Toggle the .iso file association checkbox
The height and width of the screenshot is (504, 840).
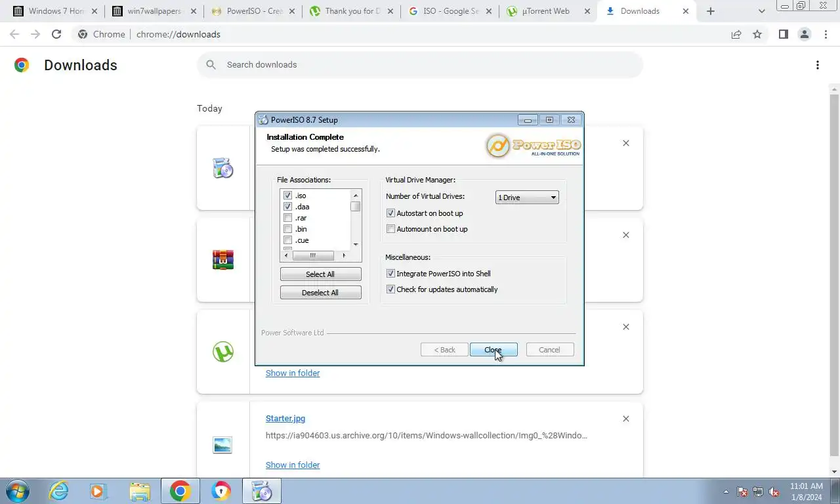[287, 196]
